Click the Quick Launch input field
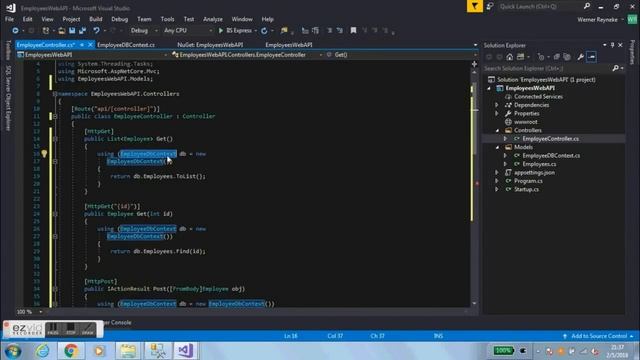This screenshot has height=360, width=640. click(540, 6)
